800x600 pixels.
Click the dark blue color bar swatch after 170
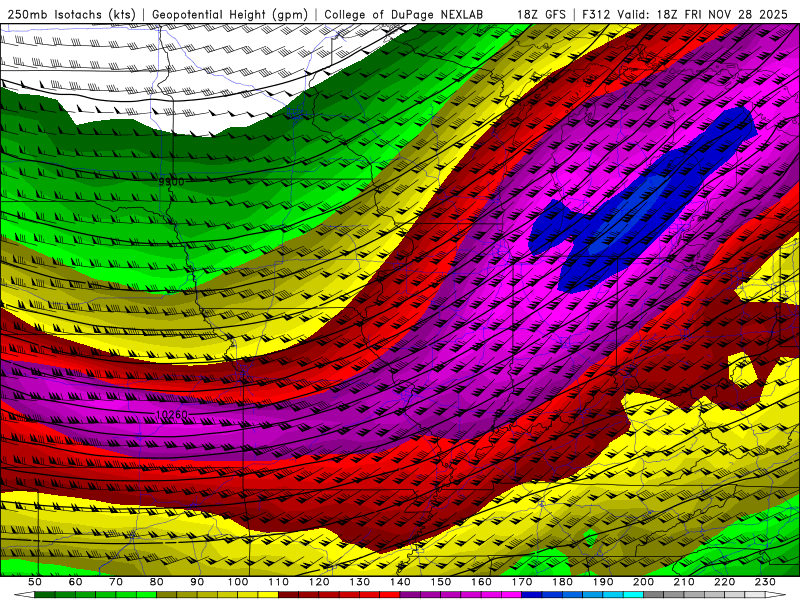click(532, 595)
